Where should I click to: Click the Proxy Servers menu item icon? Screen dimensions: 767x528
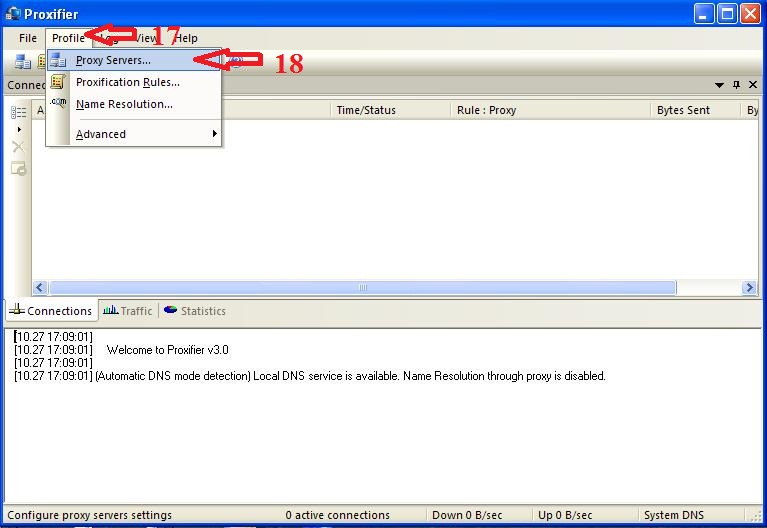(x=58, y=60)
